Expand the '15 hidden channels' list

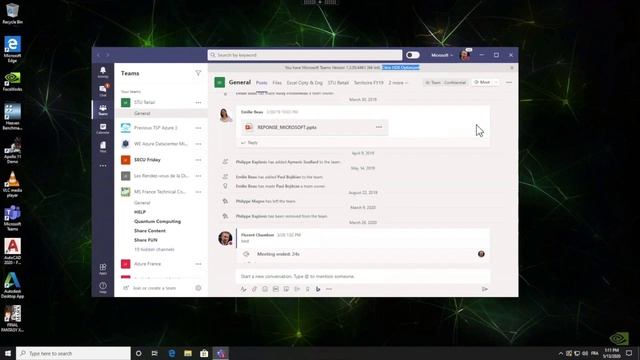[154, 249]
